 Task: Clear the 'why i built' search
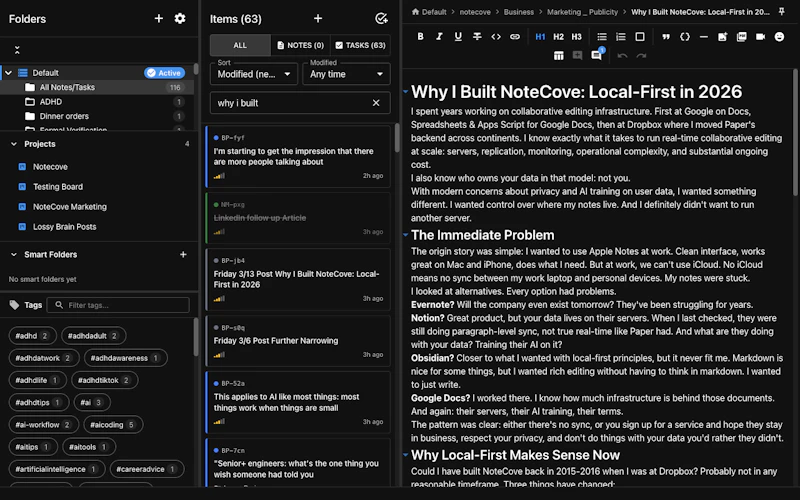tap(376, 103)
